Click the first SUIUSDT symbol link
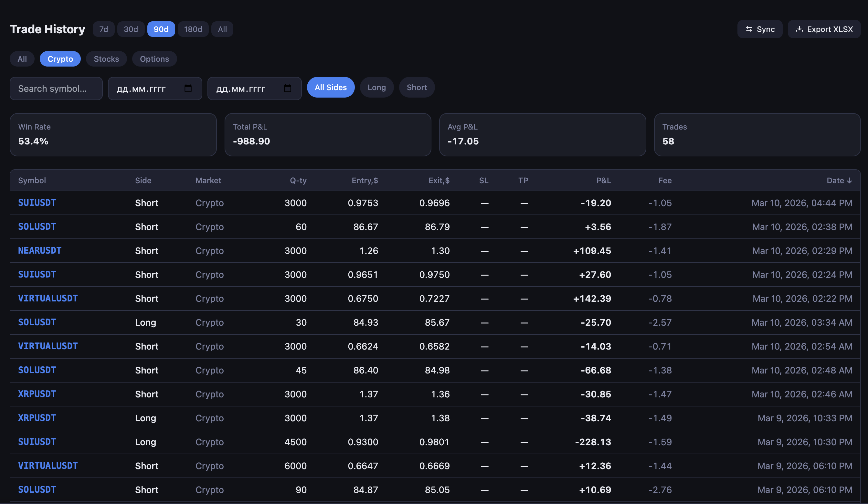This screenshot has height=504, width=868. pos(37,203)
